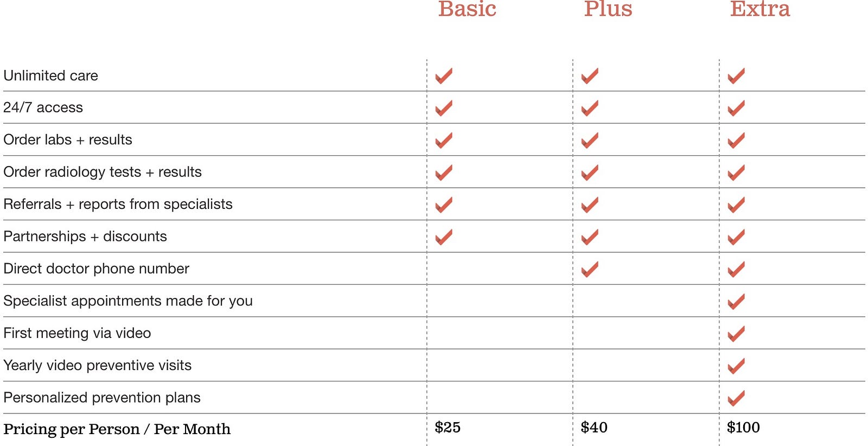Viewport: 868px width, 446px height.
Task: Click the Basic checkmark for Partnerships + discounts
Action: click(444, 237)
